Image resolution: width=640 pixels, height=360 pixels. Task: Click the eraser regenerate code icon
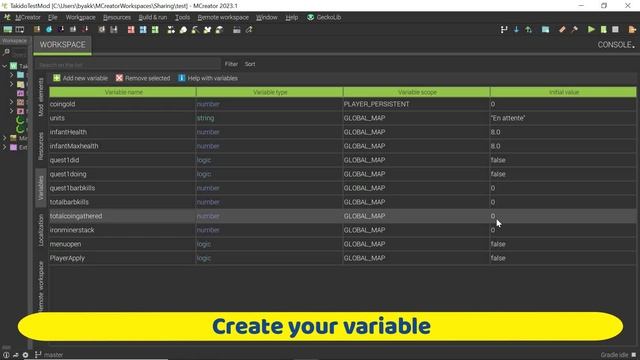tap(562, 29)
